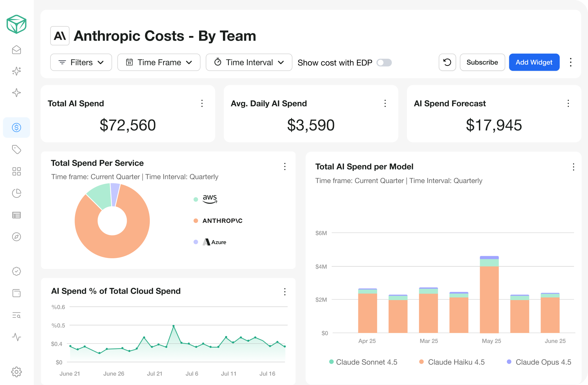588x385 pixels.
Task: Open the pie chart reports icon
Action: coord(17,193)
